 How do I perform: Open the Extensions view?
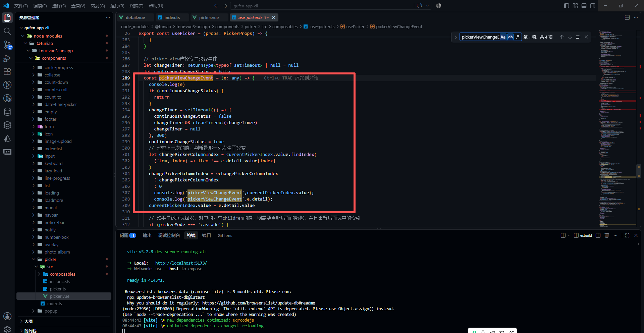7,71
